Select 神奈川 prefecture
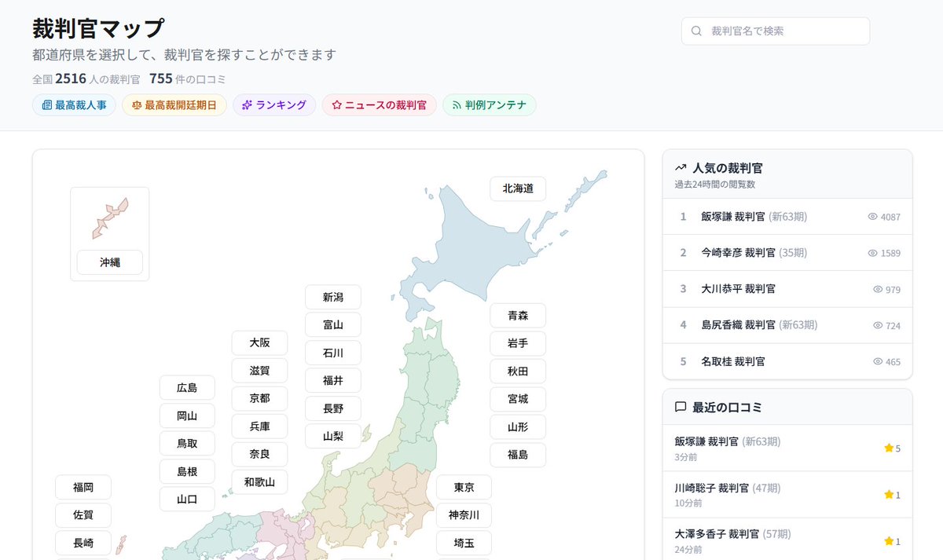943x560 pixels. (464, 515)
